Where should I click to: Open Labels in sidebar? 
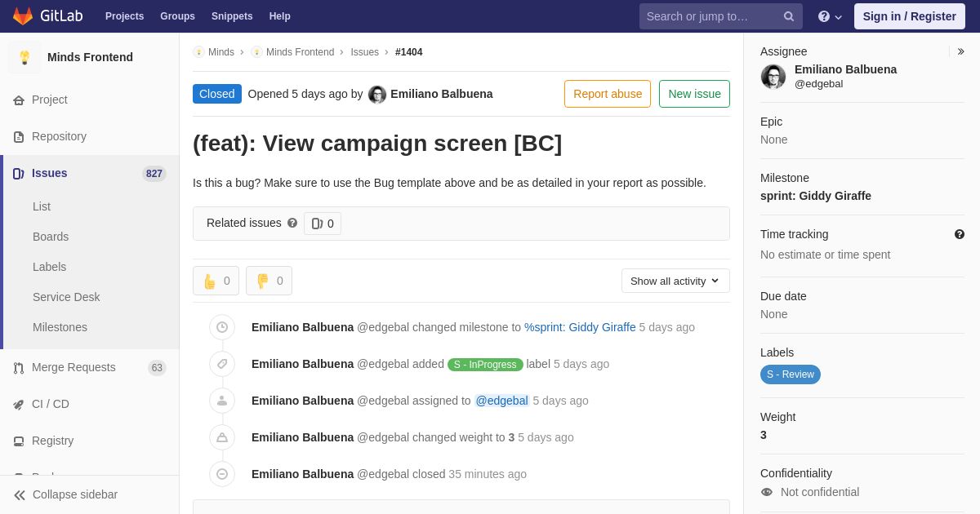(x=49, y=267)
